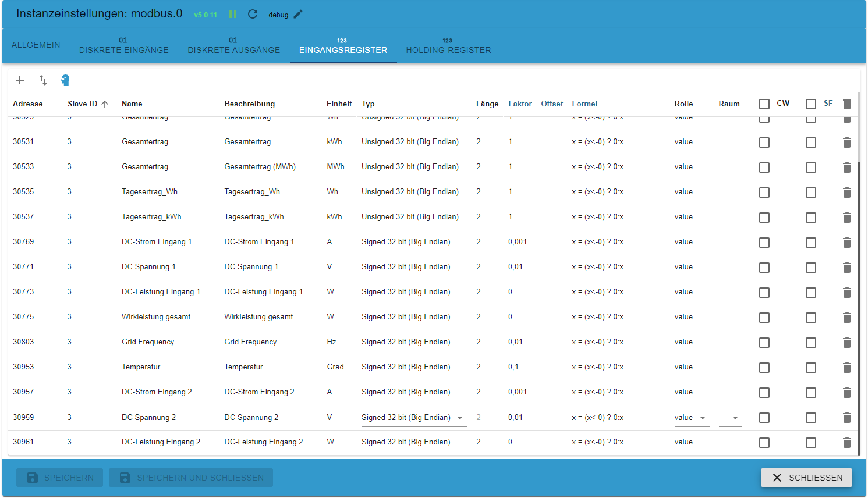This screenshot has height=498, width=868.
Task: Switch to Holding-Register tab
Action: point(449,45)
